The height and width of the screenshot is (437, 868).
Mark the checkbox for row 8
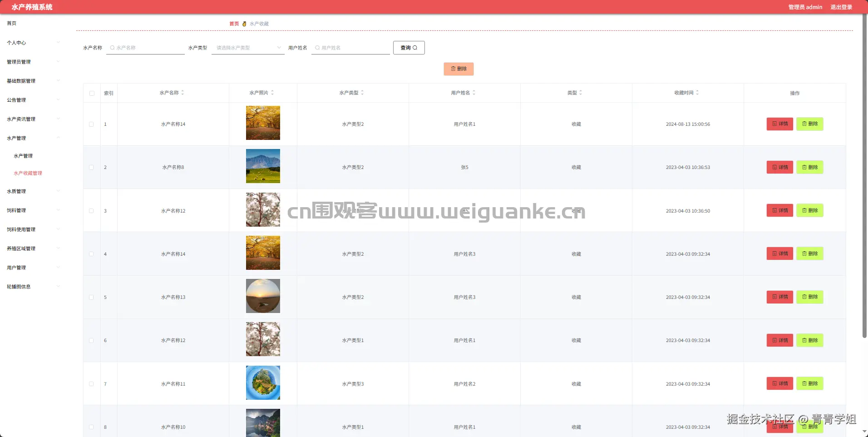[x=91, y=427]
